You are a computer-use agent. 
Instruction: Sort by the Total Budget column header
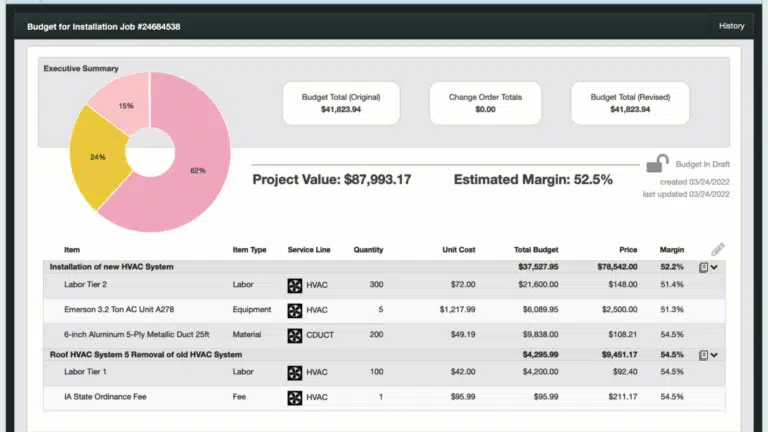536,250
